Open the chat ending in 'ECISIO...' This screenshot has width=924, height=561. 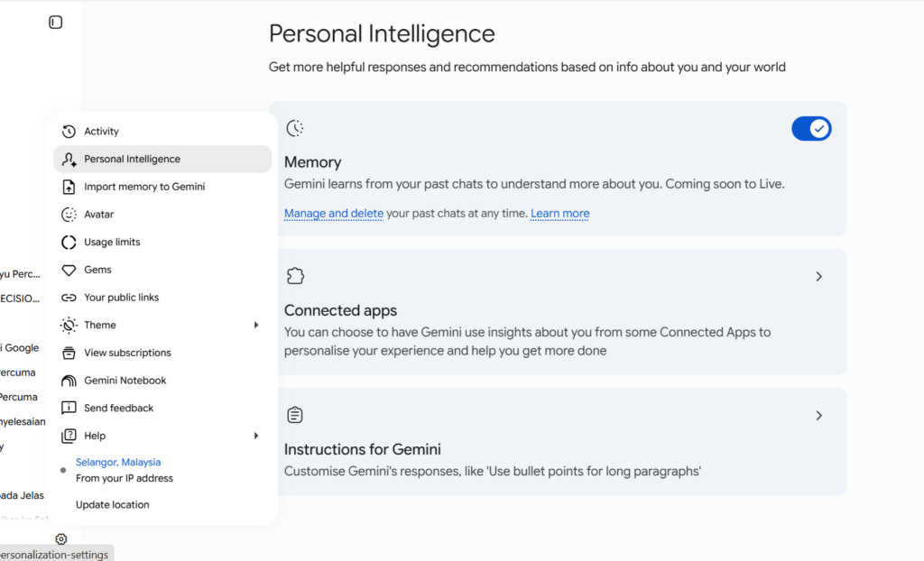(20, 299)
